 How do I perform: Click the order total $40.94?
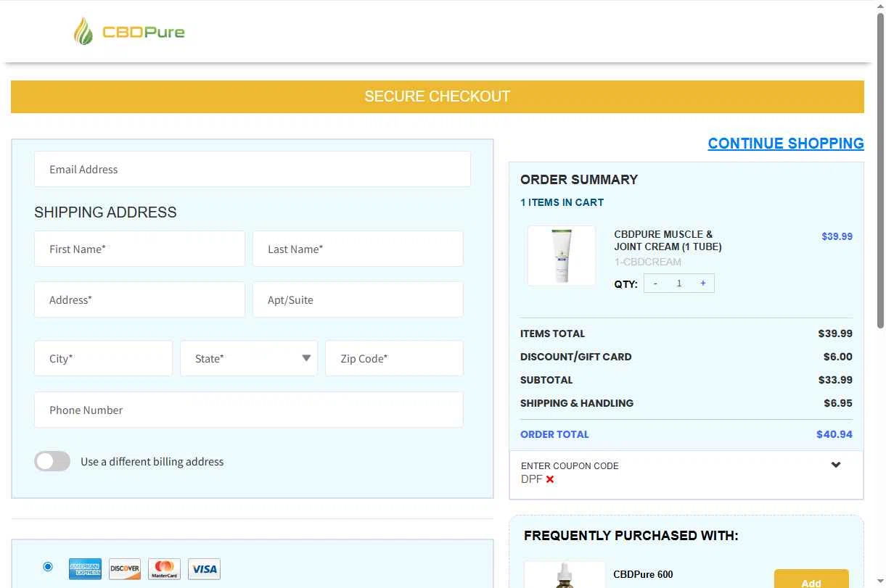[x=834, y=434]
